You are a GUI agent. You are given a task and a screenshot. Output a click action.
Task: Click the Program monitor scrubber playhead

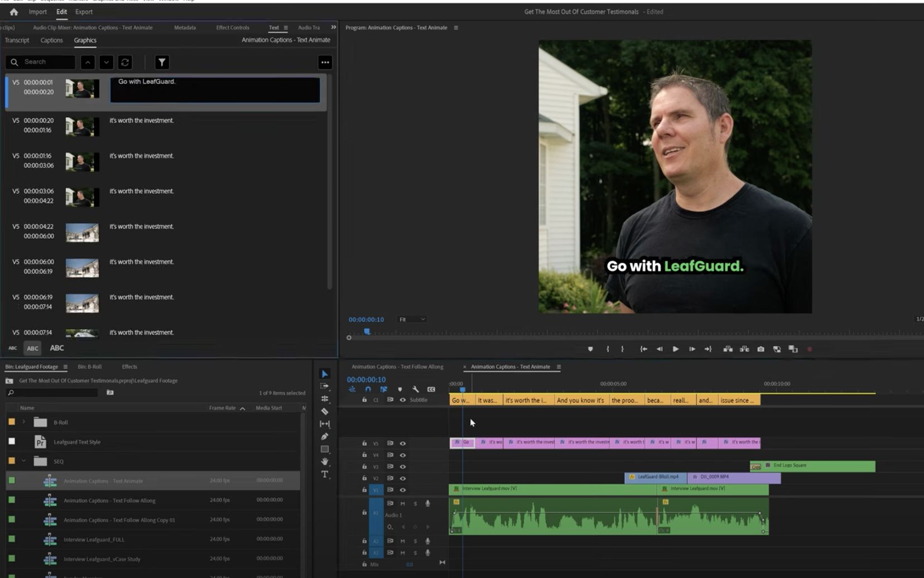point(367,331)
